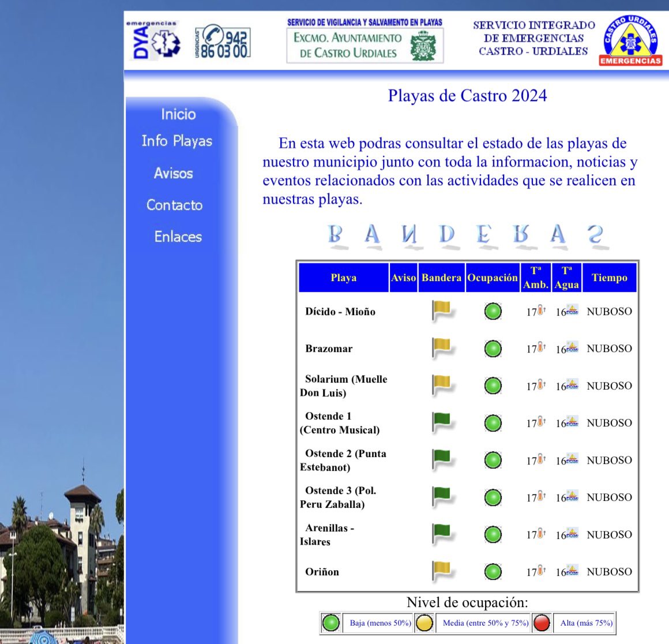Screen dimensions: 669x644
Task: Click the Aviso column header
Action: coord(403,278)
